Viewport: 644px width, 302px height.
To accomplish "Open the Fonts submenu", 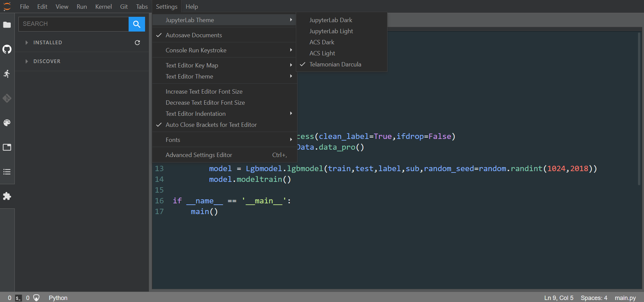I will [224, 140].
